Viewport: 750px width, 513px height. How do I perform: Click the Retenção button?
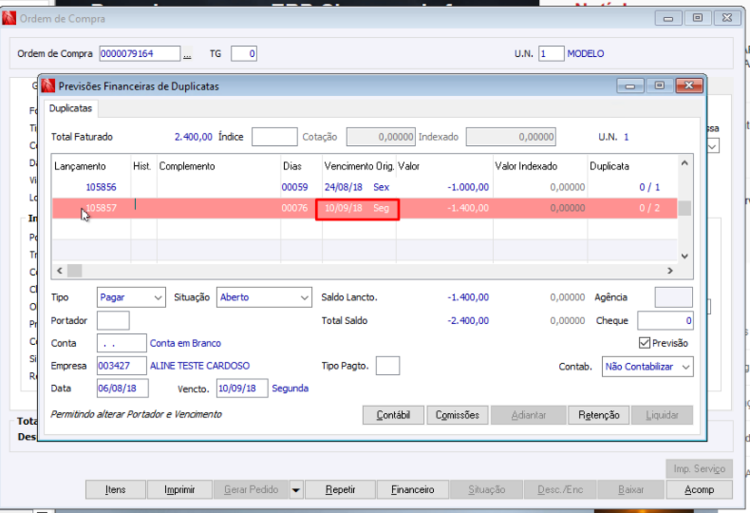[x=598, y=415]
